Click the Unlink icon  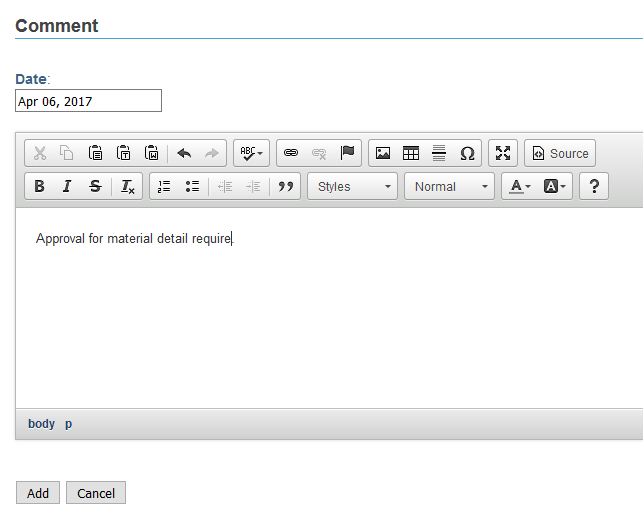click(x=319, y=153)
